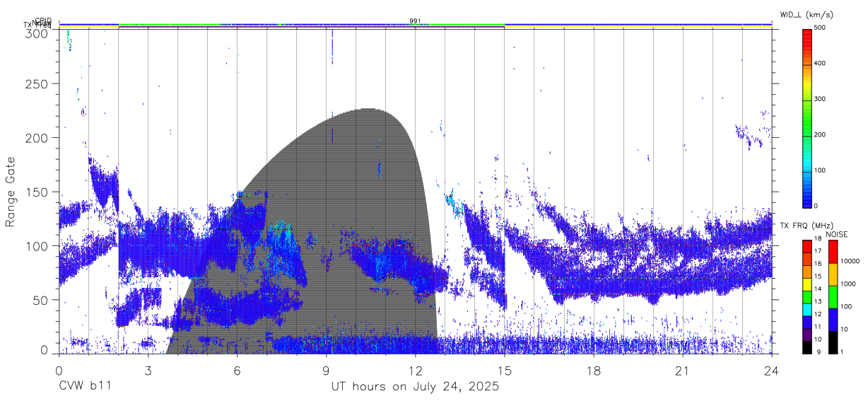The width and height of the screenshot is (868, 401).
Task: Select the blue 11-12 MHz TX FRQ swatch
Action: pyautogui.click(x=807, y=322)
